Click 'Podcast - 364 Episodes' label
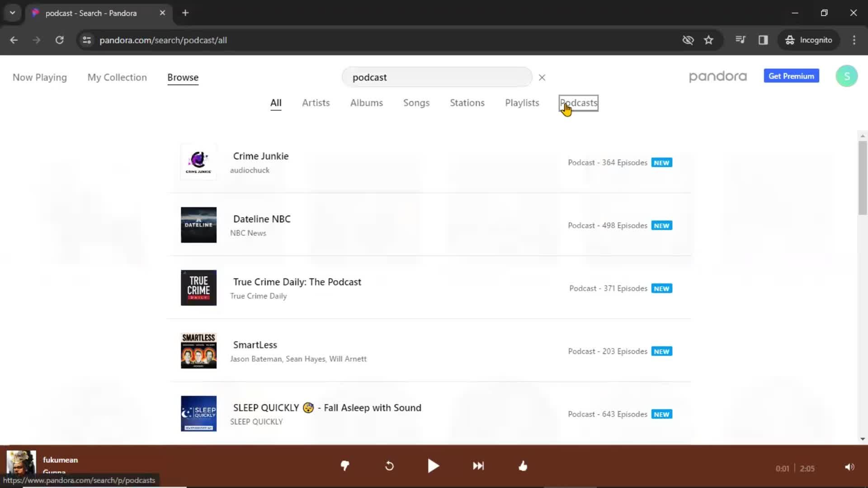868x488 pixels. point(607,163)
